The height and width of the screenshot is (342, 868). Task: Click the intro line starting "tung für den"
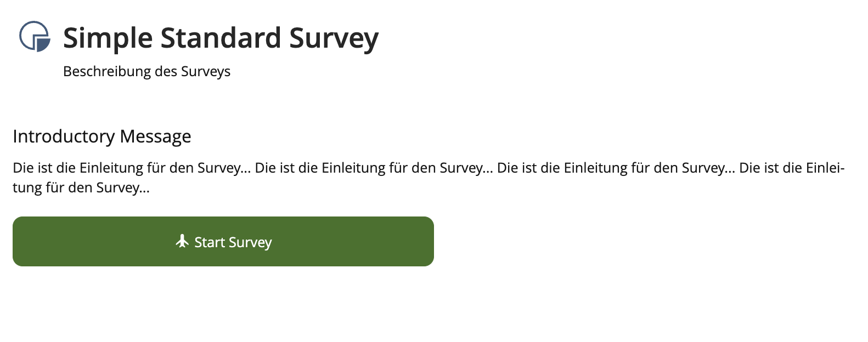coord(81,187)
